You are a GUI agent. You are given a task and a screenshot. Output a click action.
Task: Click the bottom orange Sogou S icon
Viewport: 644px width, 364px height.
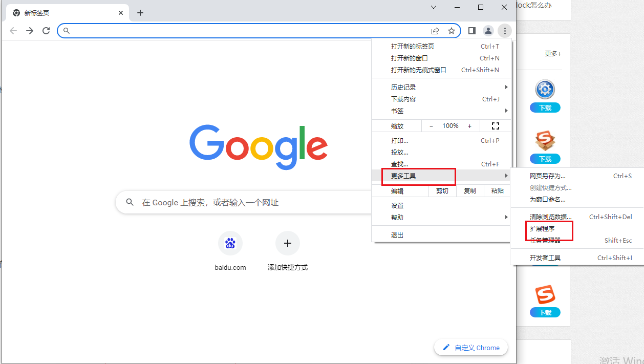coord(545,294)
